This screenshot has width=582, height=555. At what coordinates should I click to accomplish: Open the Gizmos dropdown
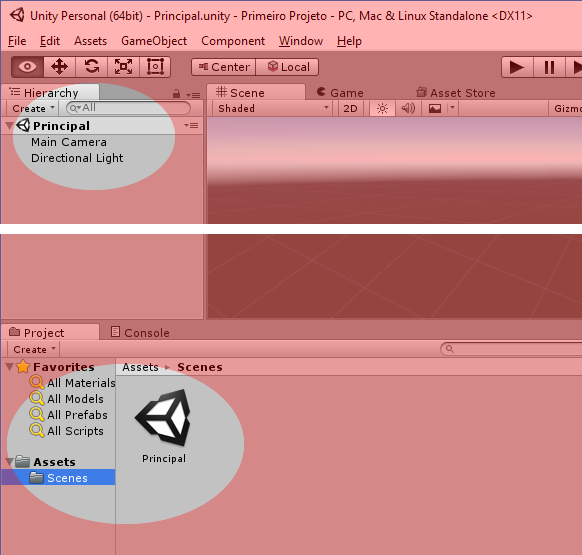pos(566,108)
